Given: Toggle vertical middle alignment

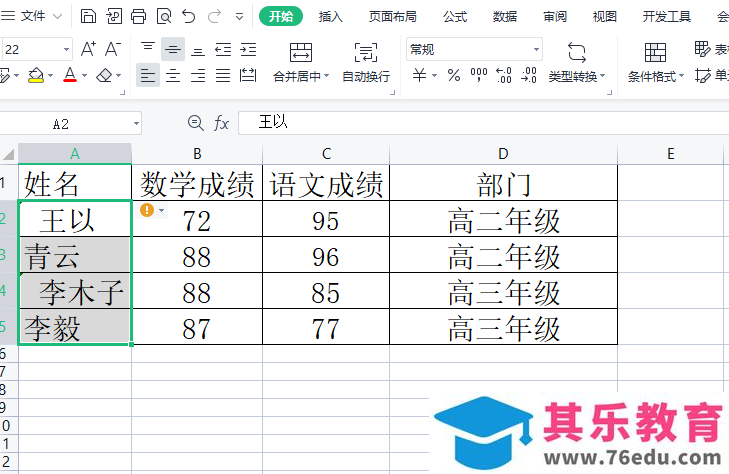Looking at the screenshot, I should [x=173, y=49].
